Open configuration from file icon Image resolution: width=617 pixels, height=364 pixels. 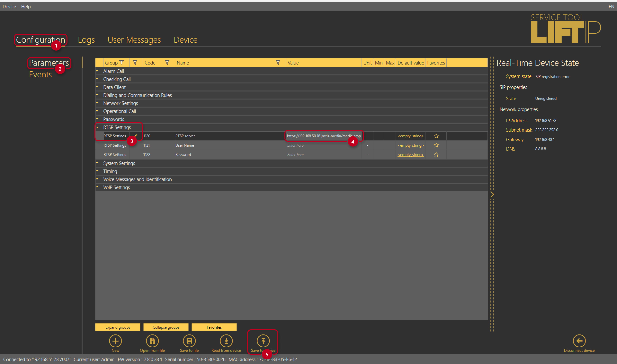click(152, 341)
